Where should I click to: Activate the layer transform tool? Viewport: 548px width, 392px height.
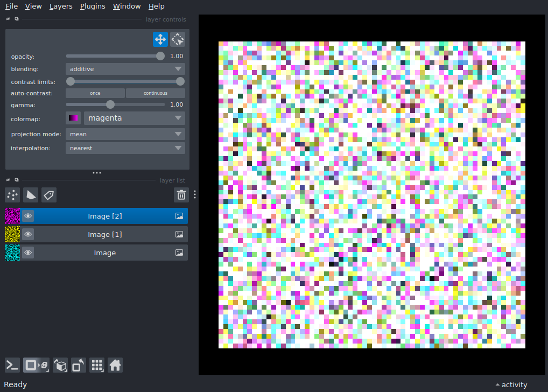[177, 39]
